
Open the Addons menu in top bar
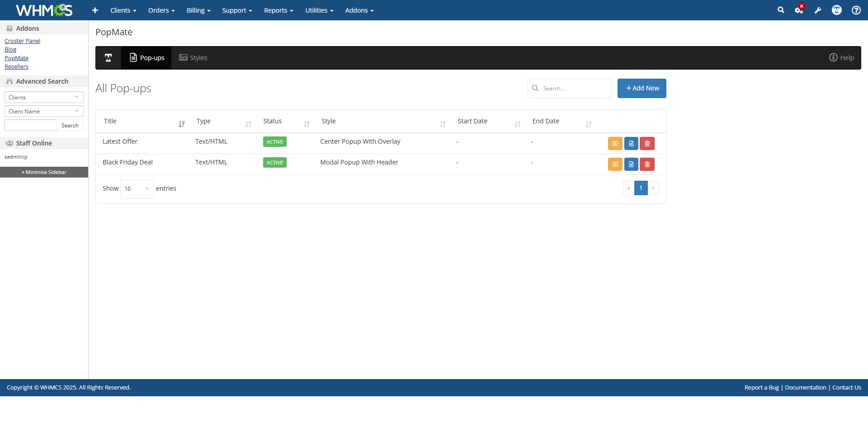pos(359,10)
